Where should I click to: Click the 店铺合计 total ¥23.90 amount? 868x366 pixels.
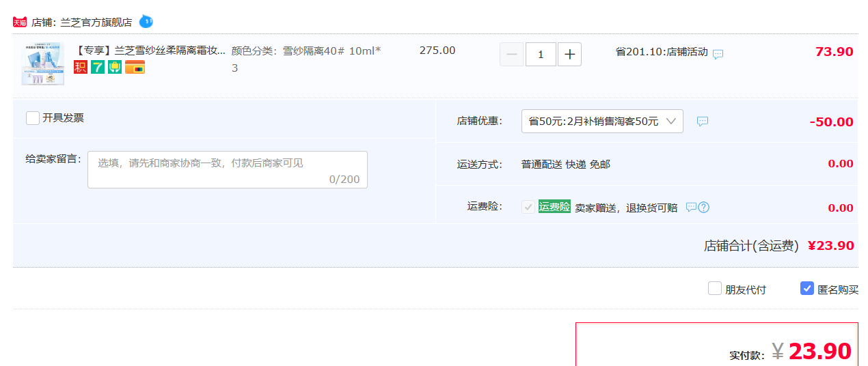pos(831,246)
